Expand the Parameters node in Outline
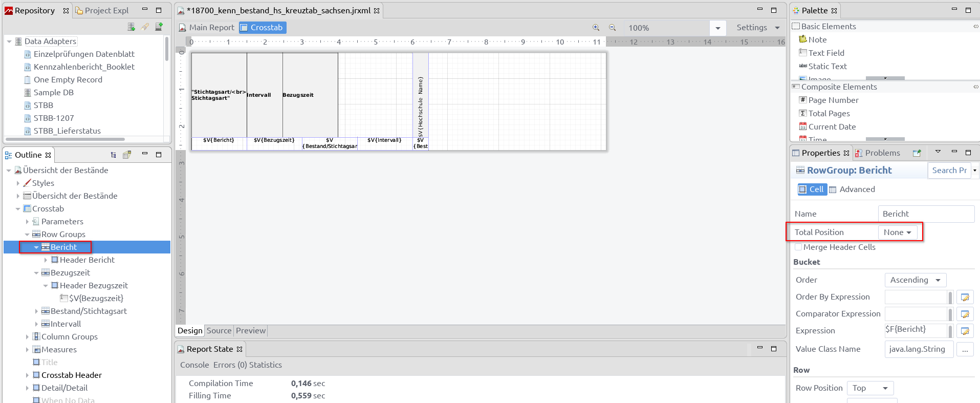Screen dimensions: 980x403 (28, 222)
